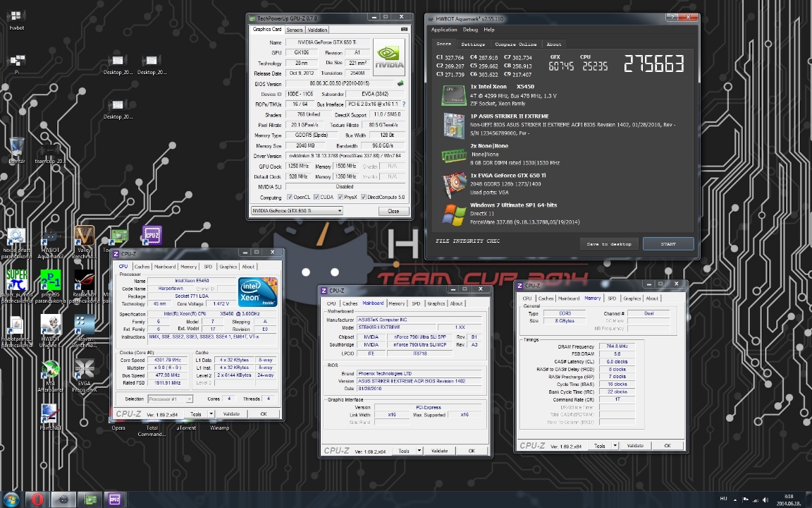This screenshot has width=812, height=508.
Task: Click Validate in the Memory CPU-Z window
Action: (635, 445)
